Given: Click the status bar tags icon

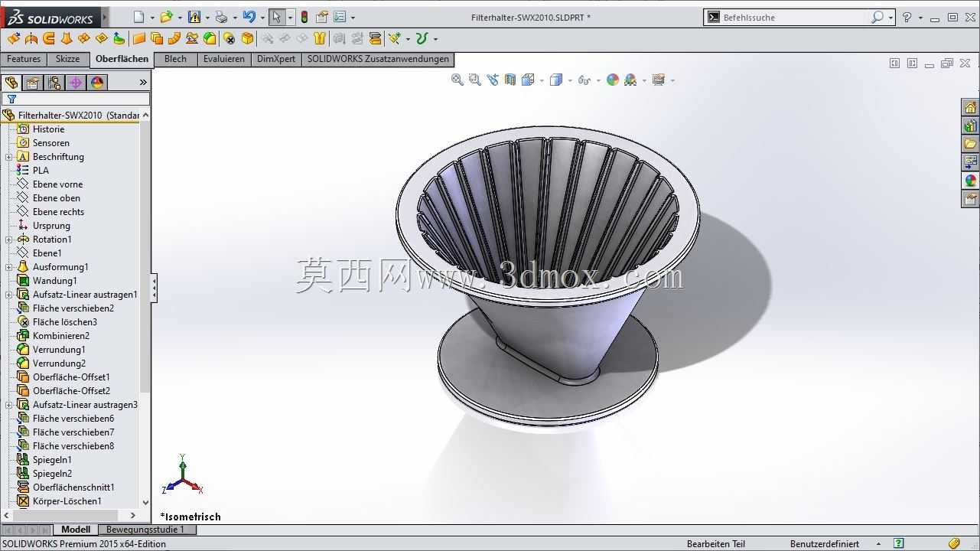Looking at the screenshot, I should pos(954,543).
